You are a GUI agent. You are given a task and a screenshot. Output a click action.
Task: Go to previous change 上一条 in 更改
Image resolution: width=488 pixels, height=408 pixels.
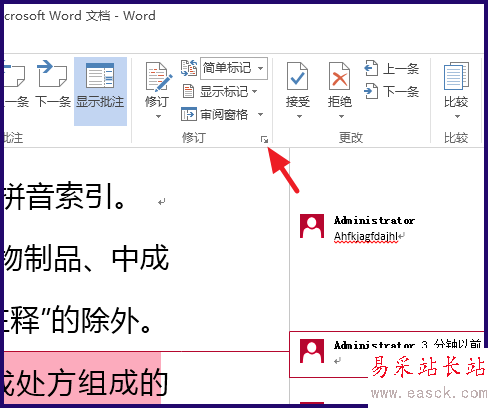pos(391,69)
